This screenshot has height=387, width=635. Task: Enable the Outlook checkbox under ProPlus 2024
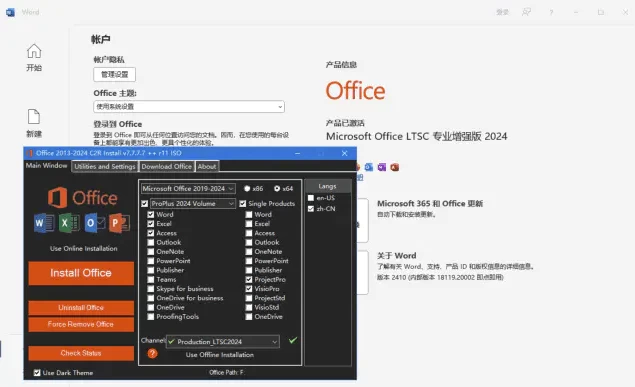(x=151, y=242)
